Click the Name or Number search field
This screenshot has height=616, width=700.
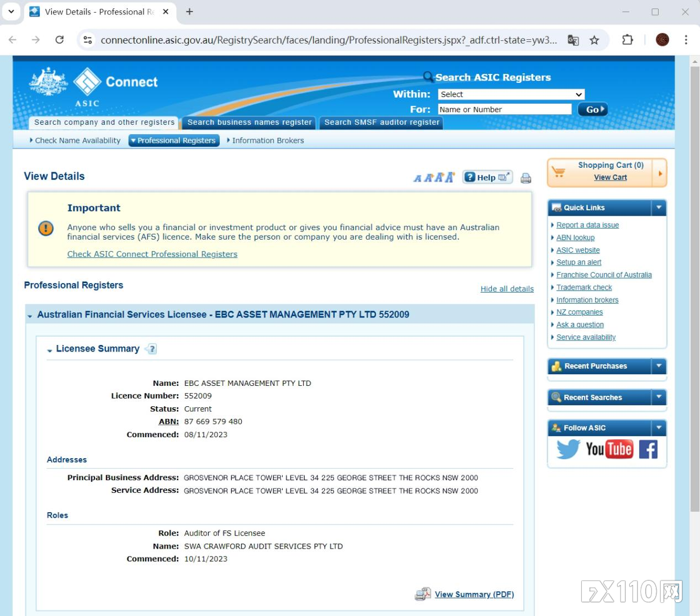point(505,109)
